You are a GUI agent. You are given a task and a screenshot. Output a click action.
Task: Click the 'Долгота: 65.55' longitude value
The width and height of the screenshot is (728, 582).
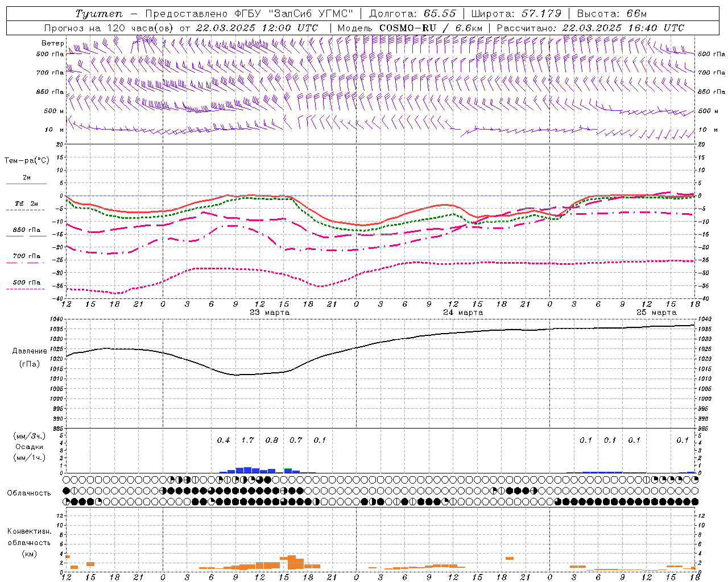pos(412,14)
